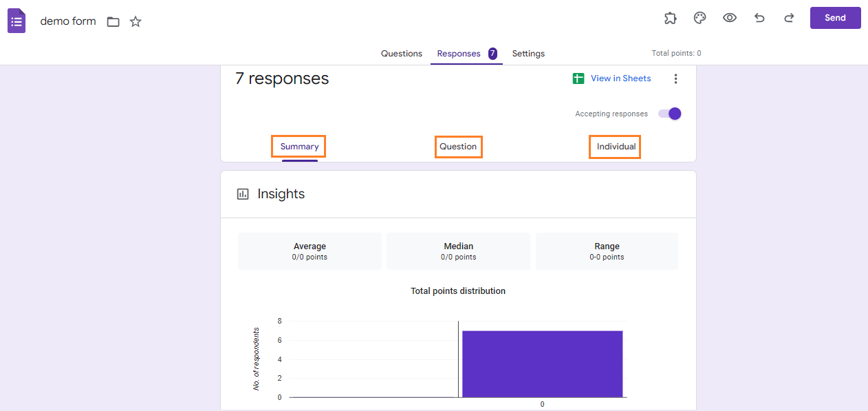Show the Question responses view
868x411 pixels.
click(x=458, y=147)
